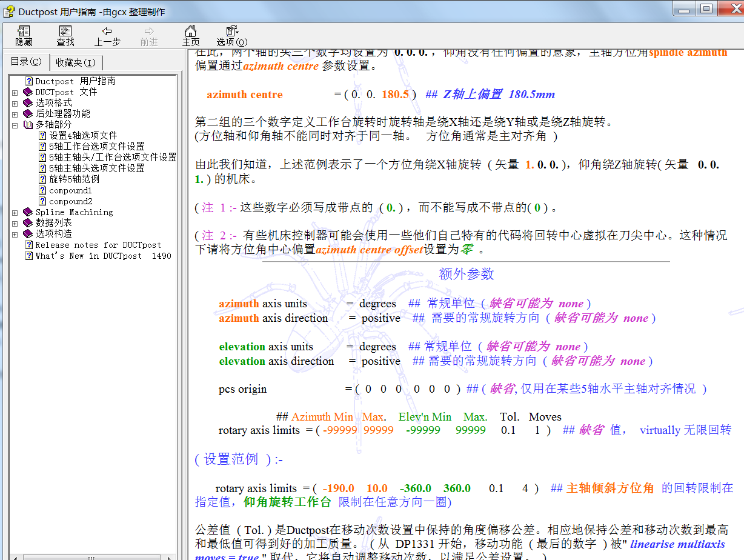The image size is (744, 560).
Task: Open the Options (选项) toolbar icon
Action: (232, 36)
